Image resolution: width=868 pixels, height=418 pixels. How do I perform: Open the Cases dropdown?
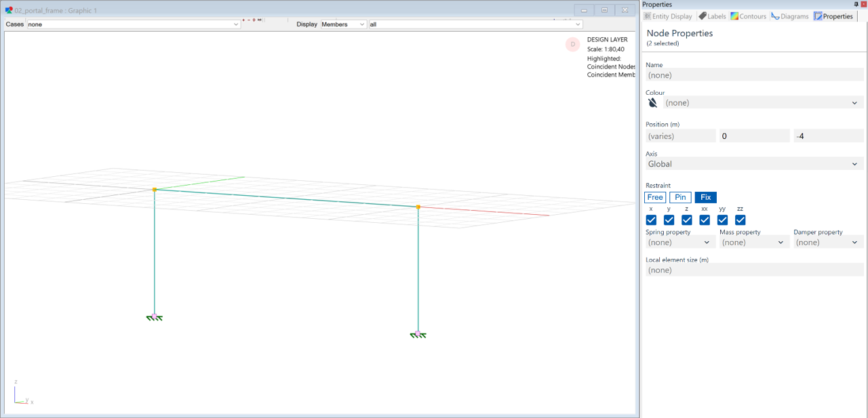[133, 24]
